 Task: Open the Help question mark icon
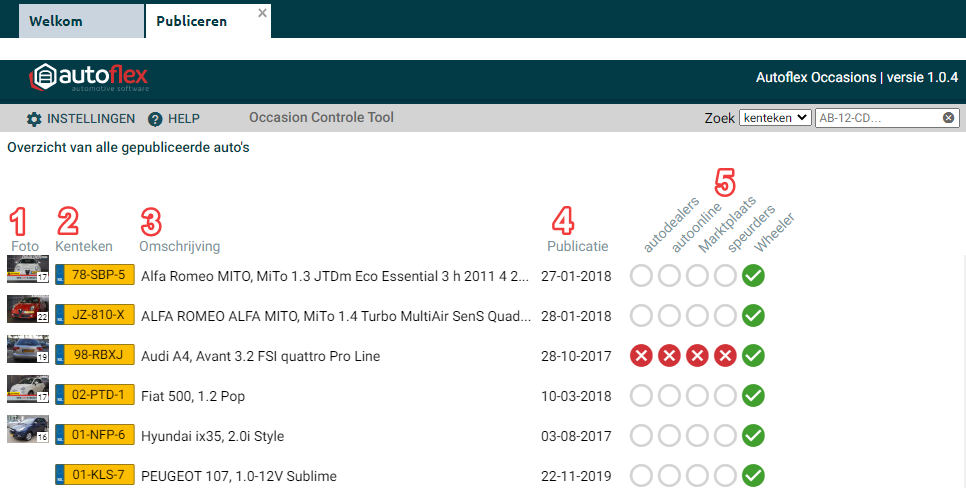155,119
